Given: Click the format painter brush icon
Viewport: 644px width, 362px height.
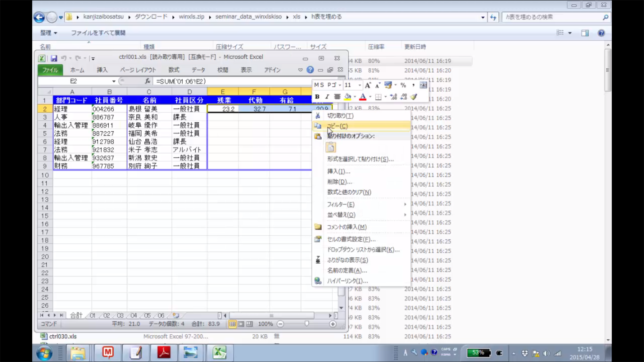Looking at the screenshot, I should click(414, 97).
